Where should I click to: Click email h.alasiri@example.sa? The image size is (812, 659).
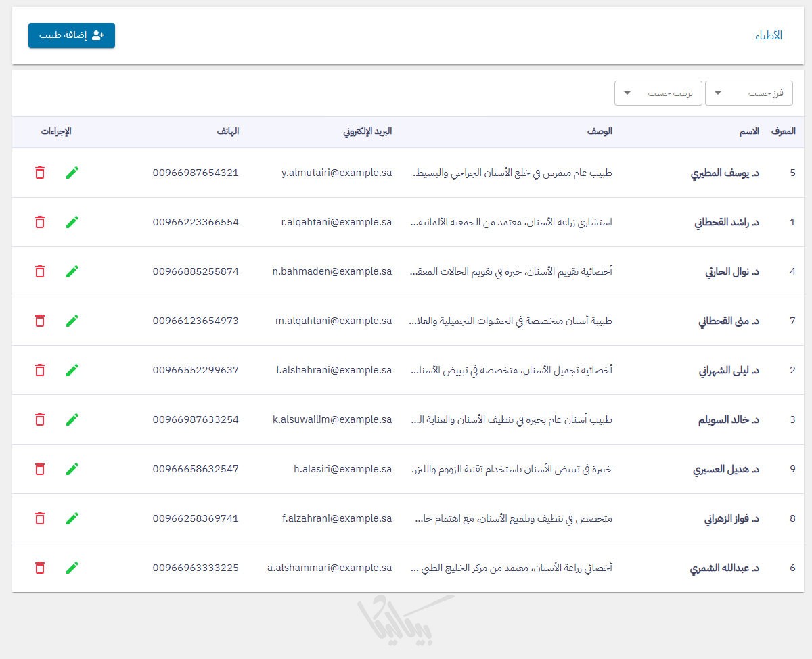(x=343, y=469)
